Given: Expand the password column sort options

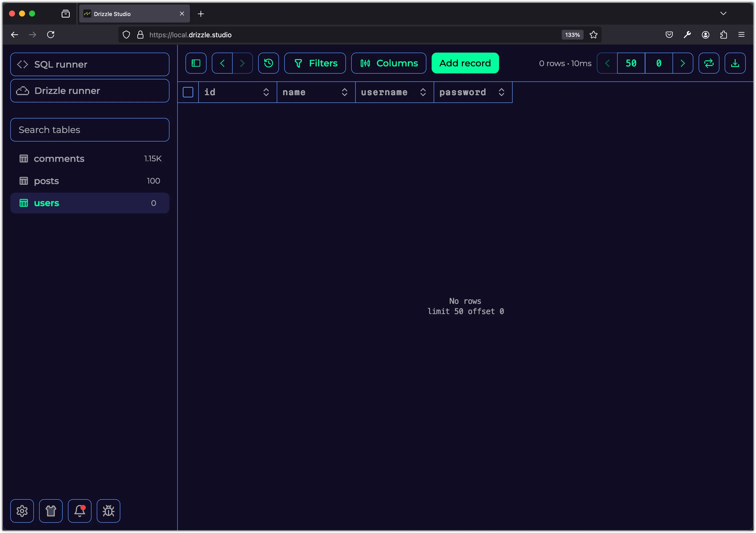Looking at the screenshot, I should coord(502,92).
